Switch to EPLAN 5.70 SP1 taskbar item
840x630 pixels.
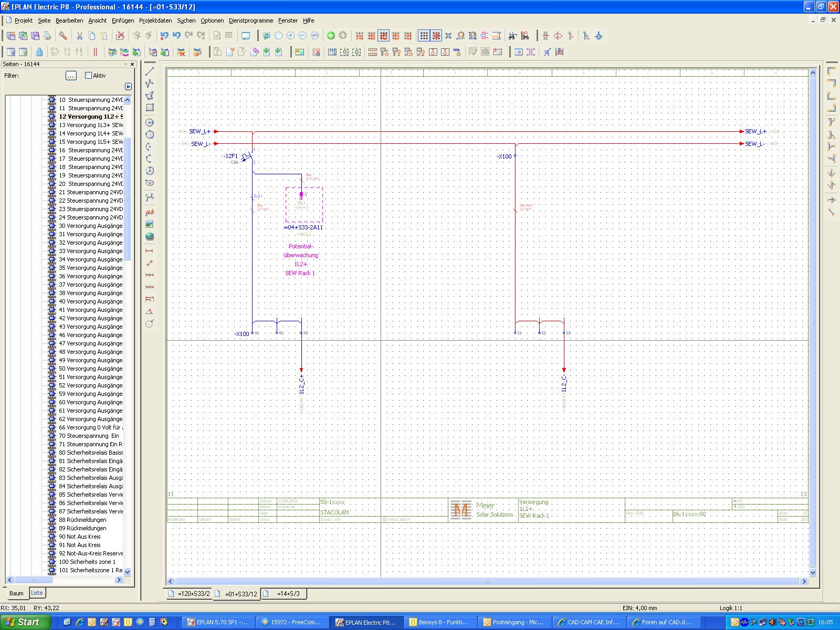click(219, 622)
